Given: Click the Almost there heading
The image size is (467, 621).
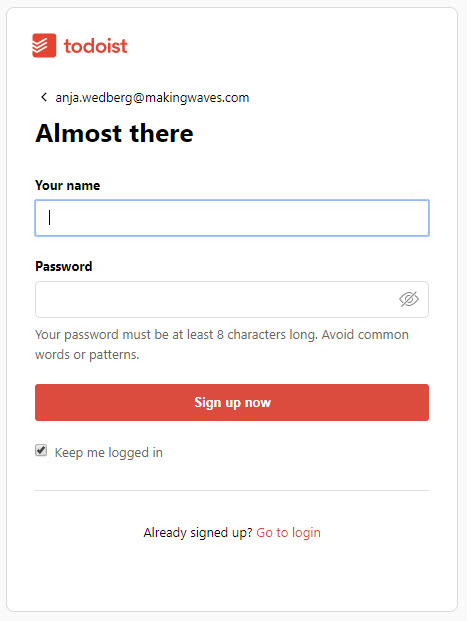Looking at the screenshot, I should (114, 133).
